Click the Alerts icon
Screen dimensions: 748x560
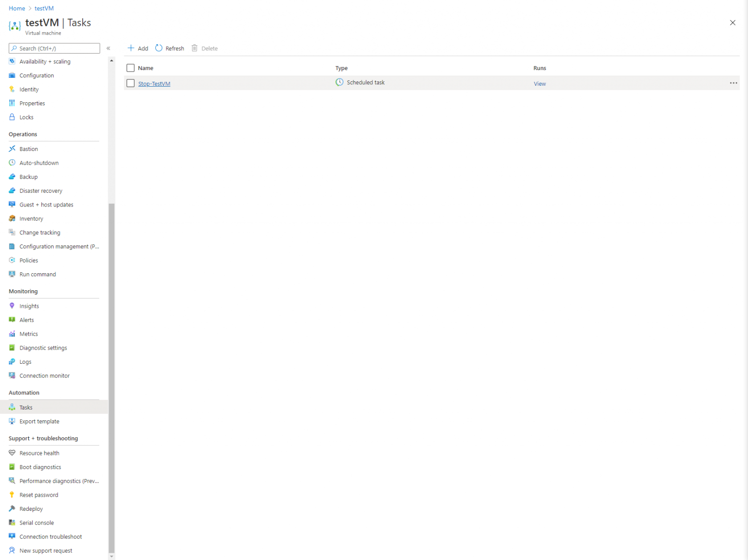pos(12,319)
